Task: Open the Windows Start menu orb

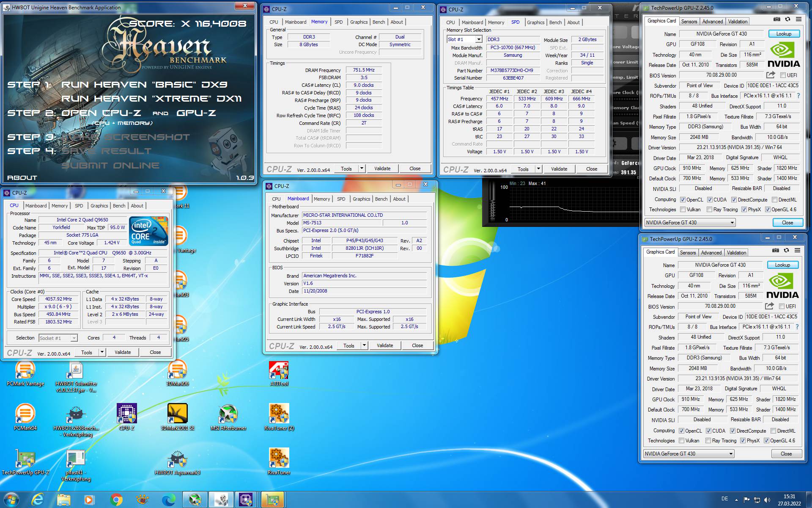Action: pyautogui.click(x=11, y=500)
